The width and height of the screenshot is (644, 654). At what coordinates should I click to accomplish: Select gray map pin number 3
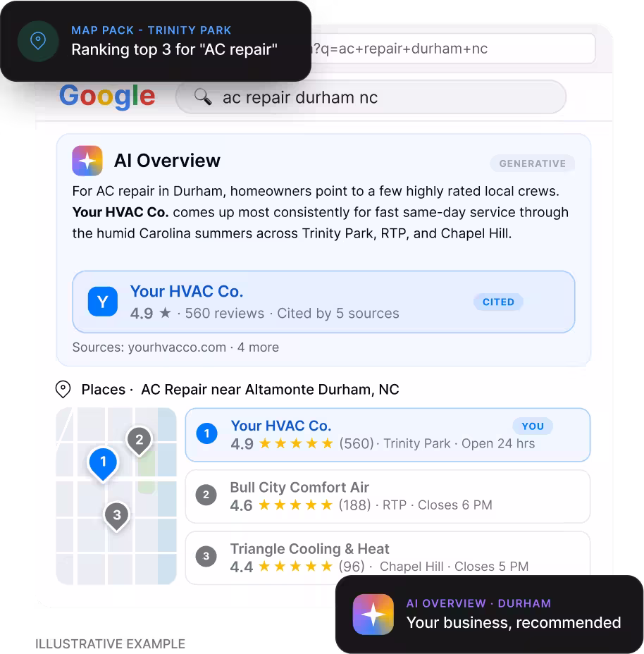(x=117, y=517)
